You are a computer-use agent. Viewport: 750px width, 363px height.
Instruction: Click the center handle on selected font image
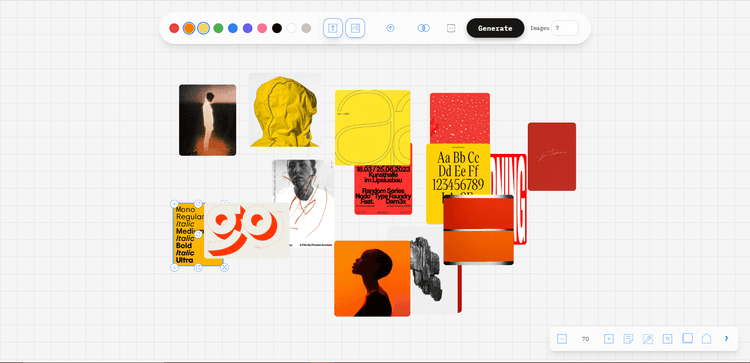pyautogui.click(x=198, y=234)
